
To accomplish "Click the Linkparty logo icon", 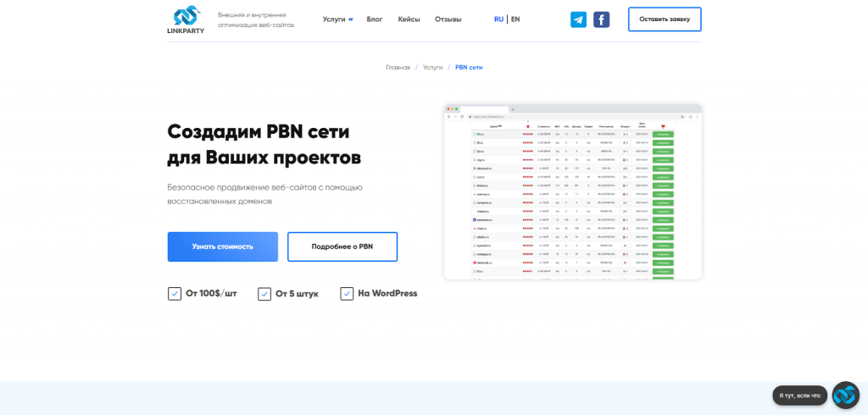I will (x=185, y=16).
